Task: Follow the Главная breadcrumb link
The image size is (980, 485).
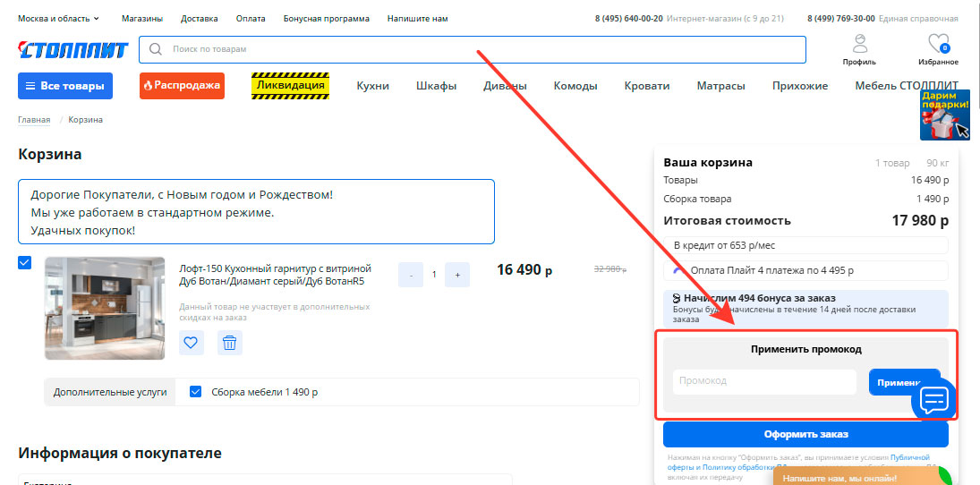Action: tap(34, 119)
